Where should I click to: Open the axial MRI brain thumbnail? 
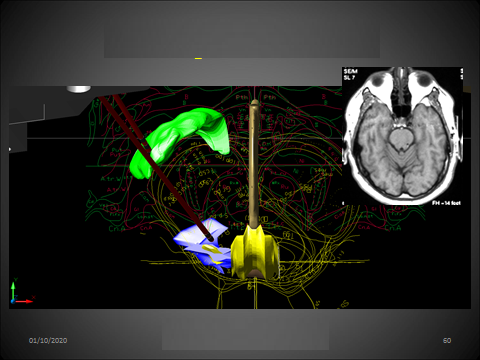point(402,136)
